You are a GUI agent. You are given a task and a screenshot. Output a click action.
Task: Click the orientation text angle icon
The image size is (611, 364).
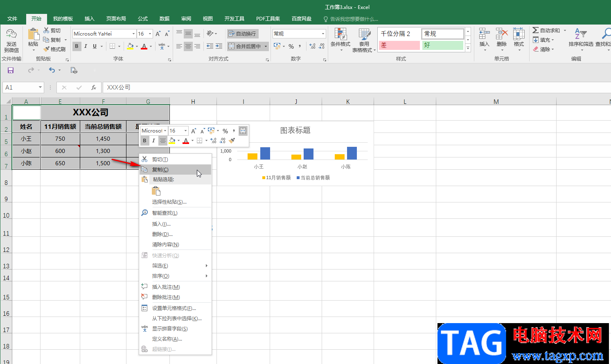(x=210, y=34)
